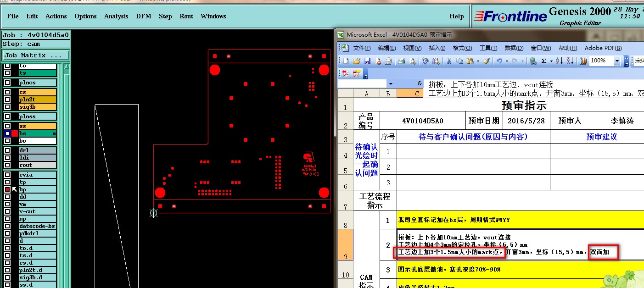
Task: Click the Insert Hyperlink globe icon
Action: (x=533, y=61)
